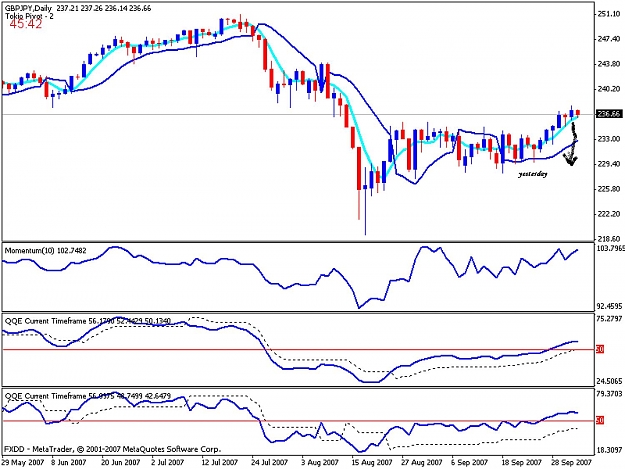This screenshot has height=469, width=625.
Task: Click the 233.00 price scale value
Action: (x=609, y=139)
